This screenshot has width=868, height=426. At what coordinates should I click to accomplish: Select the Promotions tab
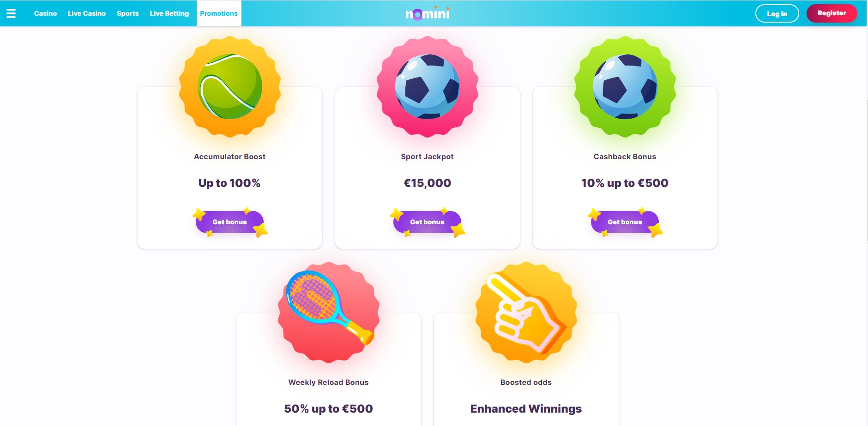(219, 13)
